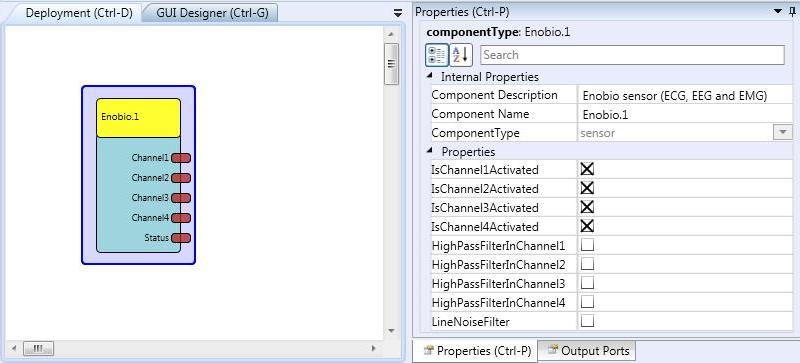
Task: Select the Component Name label
Action: [480, 114]
